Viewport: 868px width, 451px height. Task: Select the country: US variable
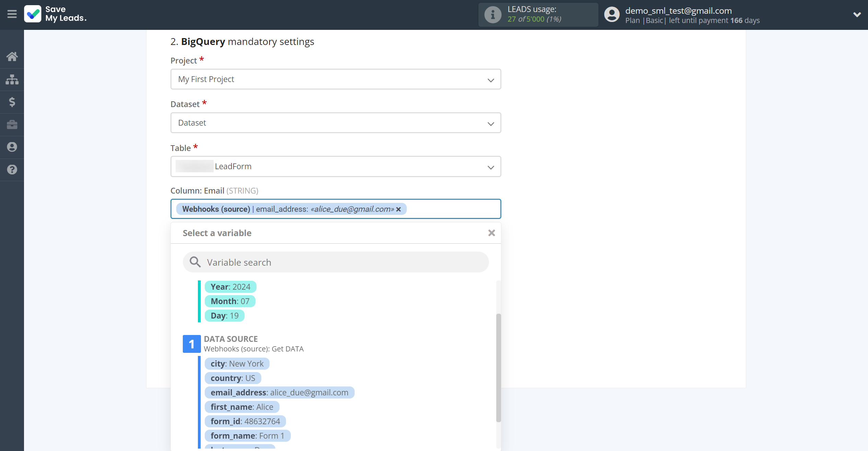[x=233, y=378]
